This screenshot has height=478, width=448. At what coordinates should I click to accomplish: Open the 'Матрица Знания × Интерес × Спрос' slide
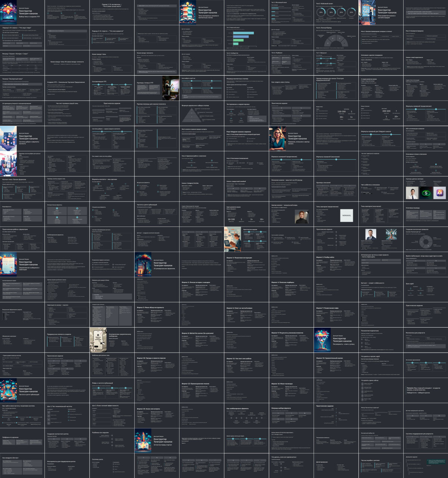(x=22, y=63)
